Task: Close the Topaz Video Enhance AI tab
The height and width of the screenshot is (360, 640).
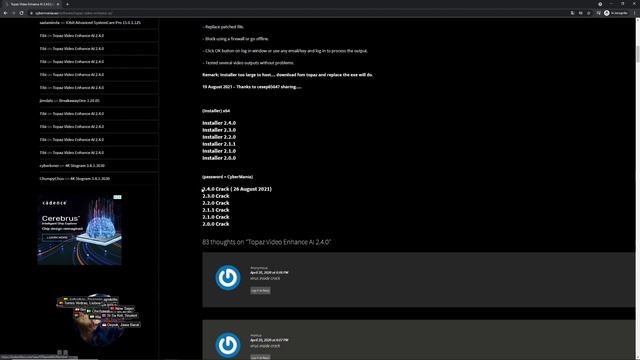Action: point(58,4)
